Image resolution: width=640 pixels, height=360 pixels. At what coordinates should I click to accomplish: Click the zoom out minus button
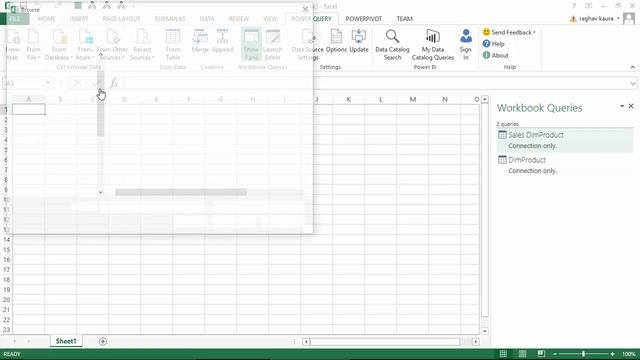[555, 354]
